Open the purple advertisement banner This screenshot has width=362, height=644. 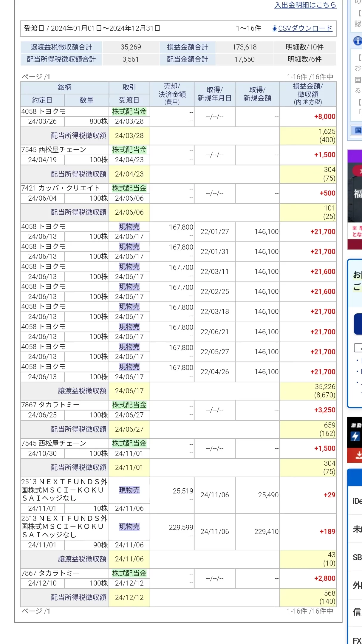pyautogui.click(x=355, y=194)
